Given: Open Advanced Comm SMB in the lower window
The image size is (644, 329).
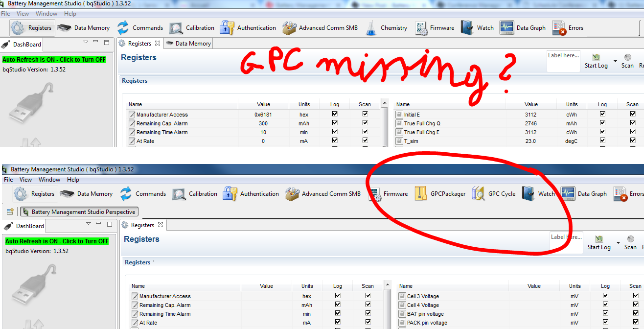Looking at the screenshot, I should click(x=323, y=194).
